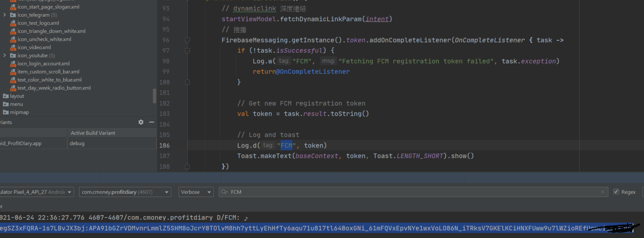This screenshot has height=238, width=644.
Task: Click the project tree vertical scrollbar
Action: (154, 96)
